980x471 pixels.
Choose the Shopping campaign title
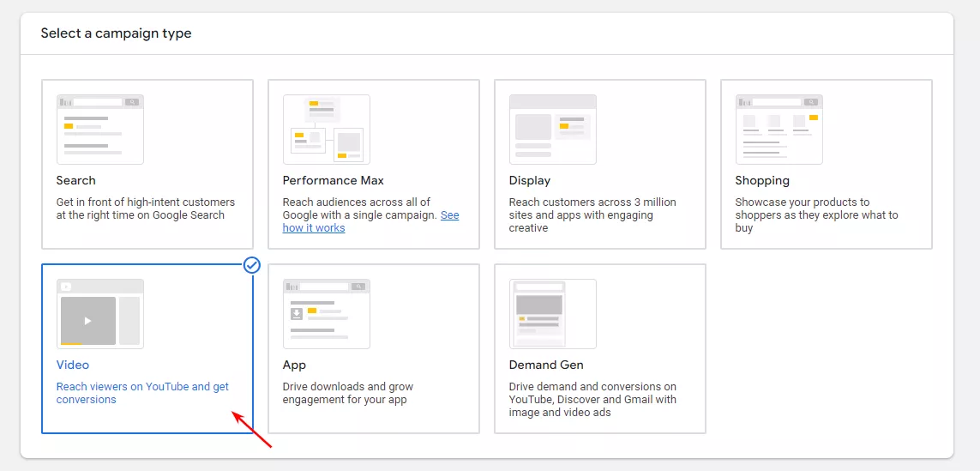(762, 180)
